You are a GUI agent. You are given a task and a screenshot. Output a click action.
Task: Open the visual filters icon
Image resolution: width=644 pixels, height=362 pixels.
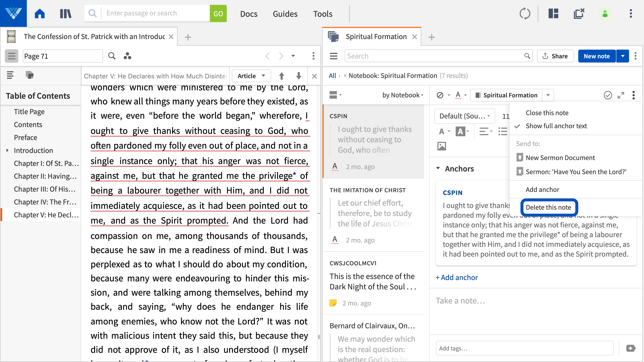point(127,56)
